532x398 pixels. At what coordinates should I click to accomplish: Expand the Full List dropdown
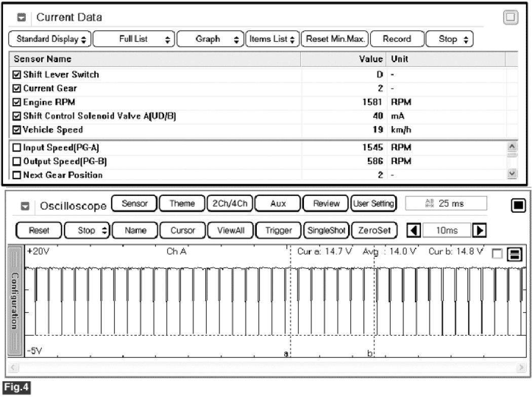(x=134, y=39)
